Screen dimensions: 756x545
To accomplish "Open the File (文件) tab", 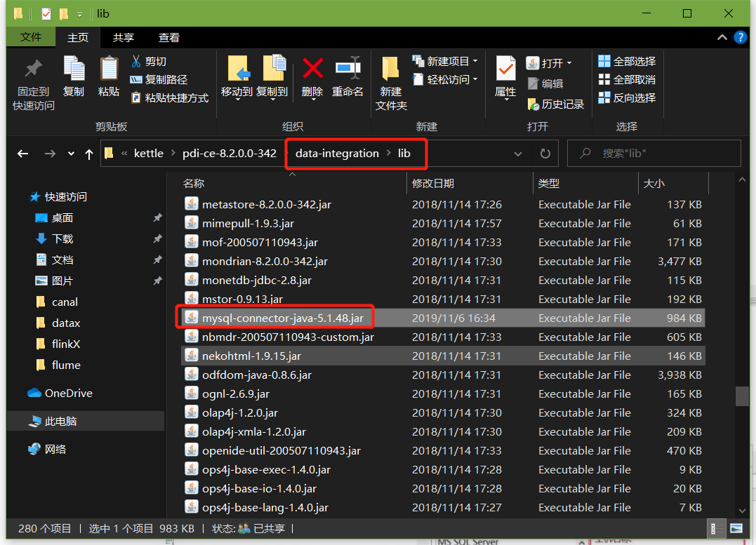I will [31, 37].
